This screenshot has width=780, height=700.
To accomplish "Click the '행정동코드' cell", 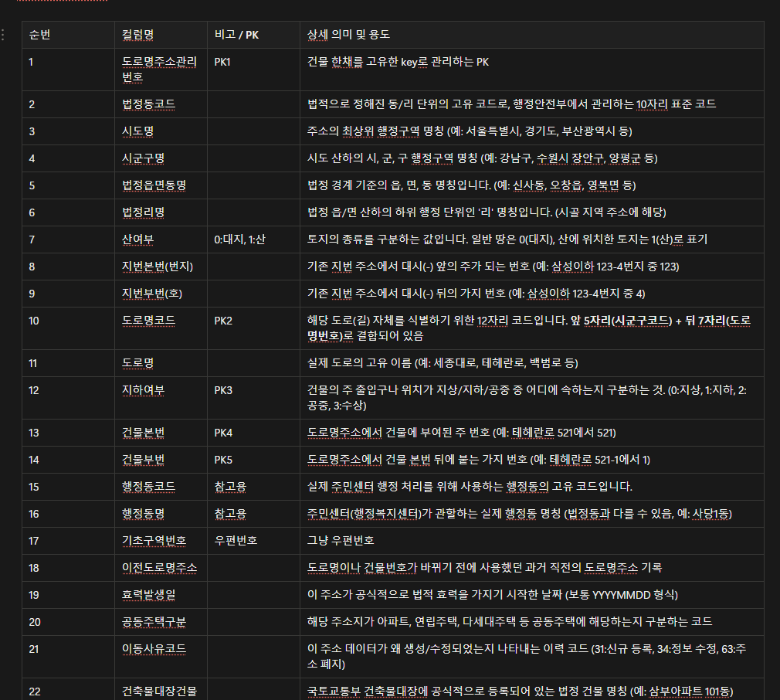I will click(161, 487).
